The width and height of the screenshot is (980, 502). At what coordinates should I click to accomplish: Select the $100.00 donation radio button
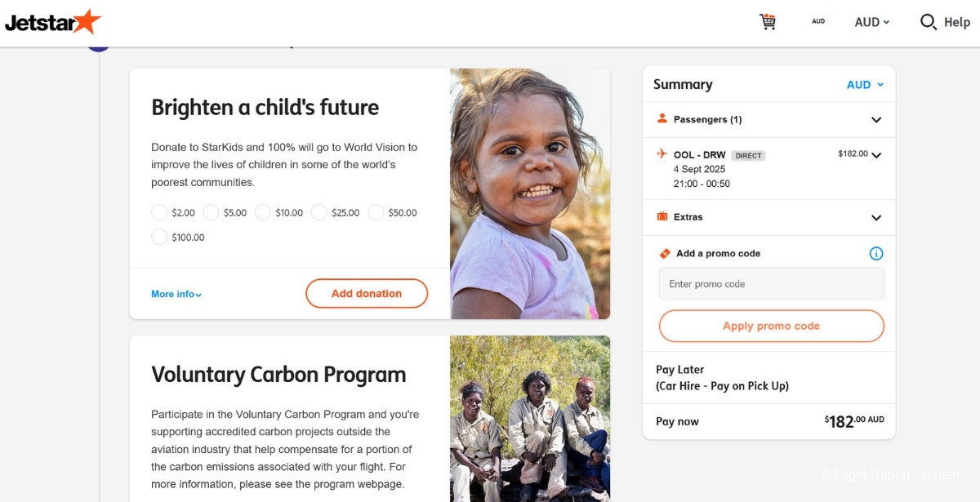coord(159,238)
